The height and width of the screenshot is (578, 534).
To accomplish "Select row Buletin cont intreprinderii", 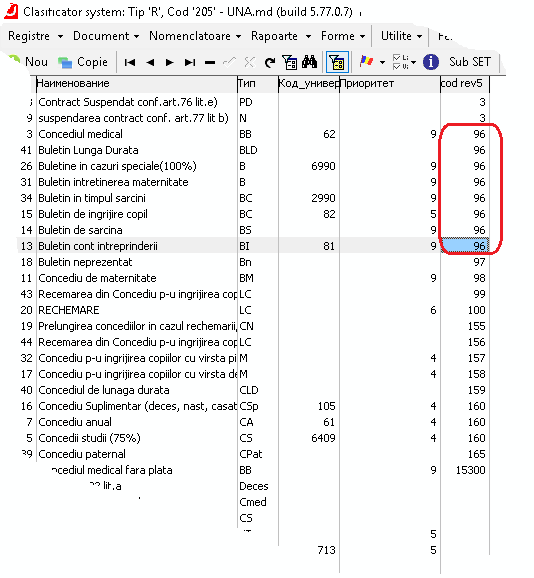I will point(253,246).
